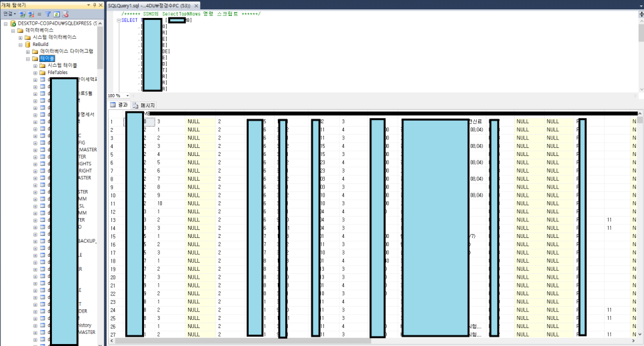Switch to the 메시지 tab
Viewport: 644px width, 346px height.
click(x=144, y=105)
